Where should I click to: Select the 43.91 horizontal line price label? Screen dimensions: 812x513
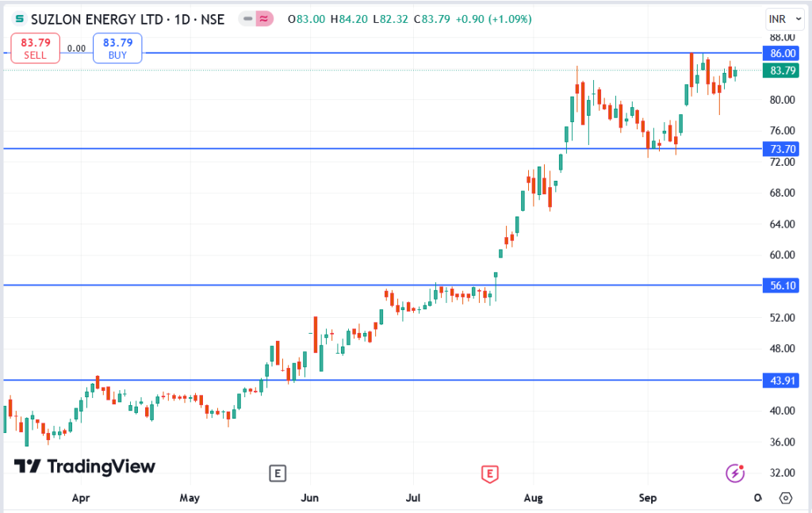pyautogui.click(x=781, y=381)
